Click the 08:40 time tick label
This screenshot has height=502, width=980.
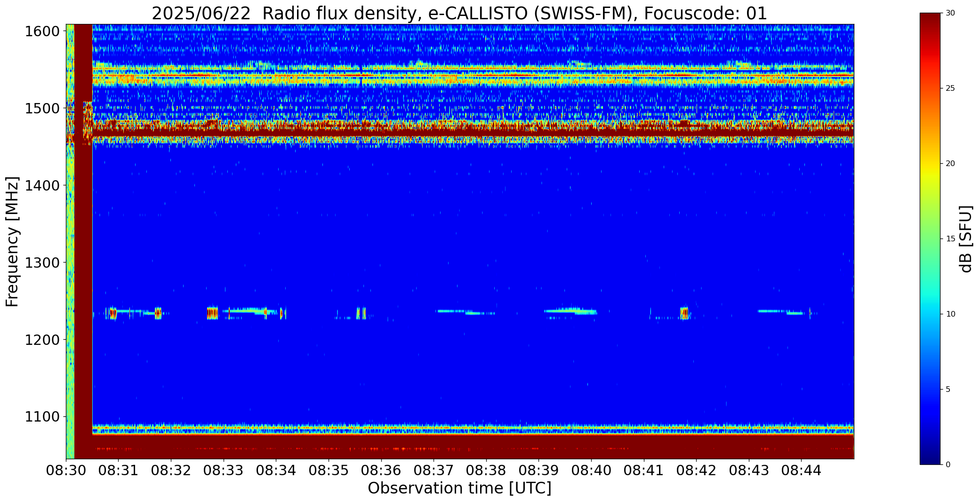tap(591, 470)
